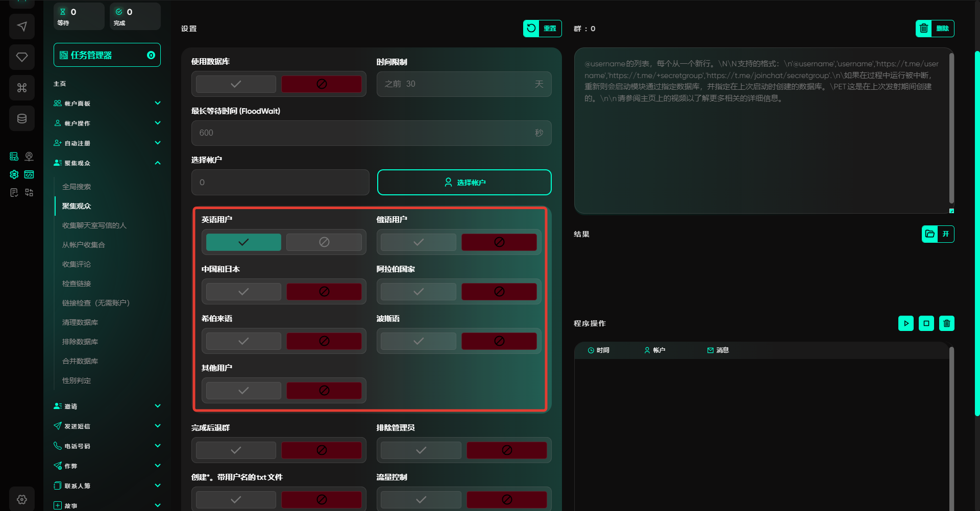Screen dimensions: 980x511
Task: Open 全局搜索 in the sidebar
Action: coord(77,187)
